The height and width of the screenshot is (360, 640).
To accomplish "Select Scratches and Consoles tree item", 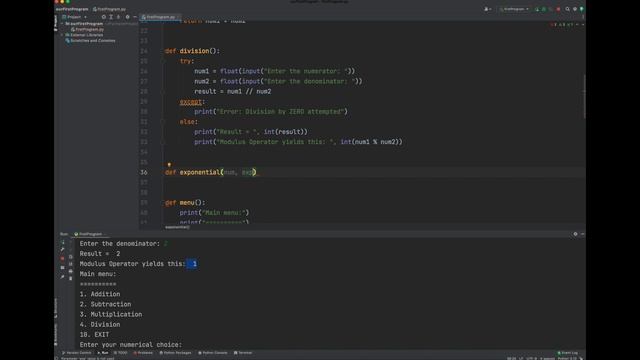I will tap(91, 41).
